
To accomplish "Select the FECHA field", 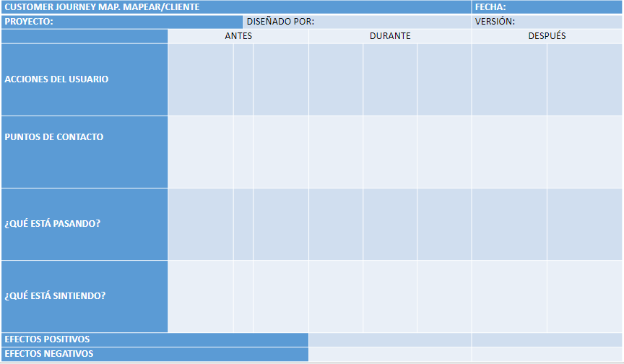I will pos(547,7).
